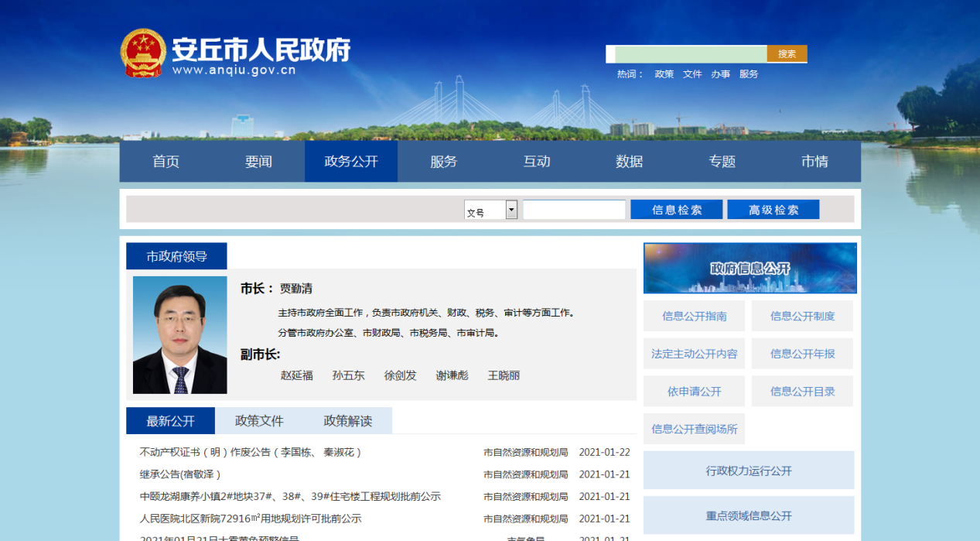Open 信息公开目录
The width and height of the screenshot is (980, 541).
coord(802,392)
